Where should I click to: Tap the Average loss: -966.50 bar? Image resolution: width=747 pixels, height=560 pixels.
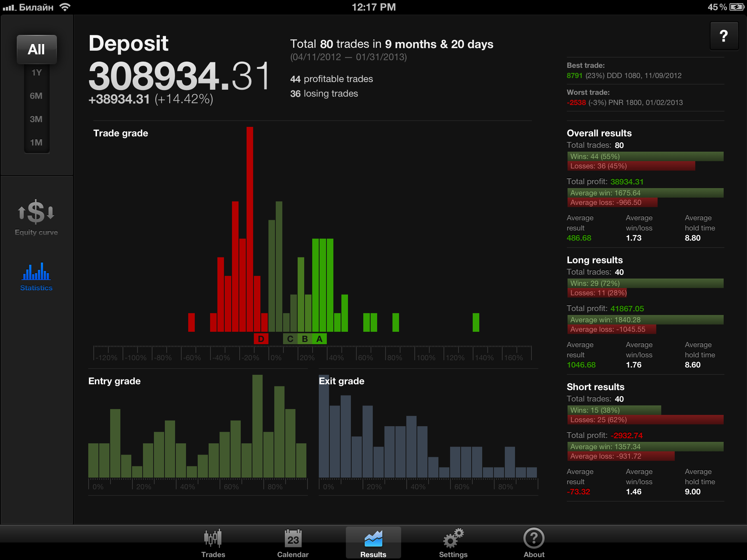612,202
